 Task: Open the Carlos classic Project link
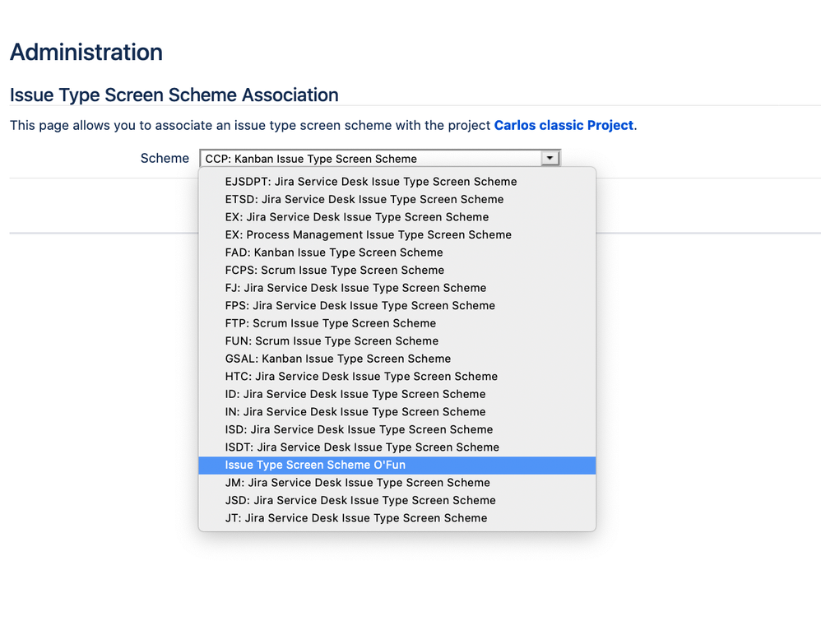click(x=564, y=126)
